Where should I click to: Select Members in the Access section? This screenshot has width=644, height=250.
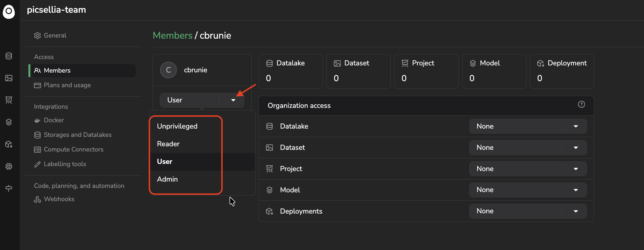coord(83,70)
